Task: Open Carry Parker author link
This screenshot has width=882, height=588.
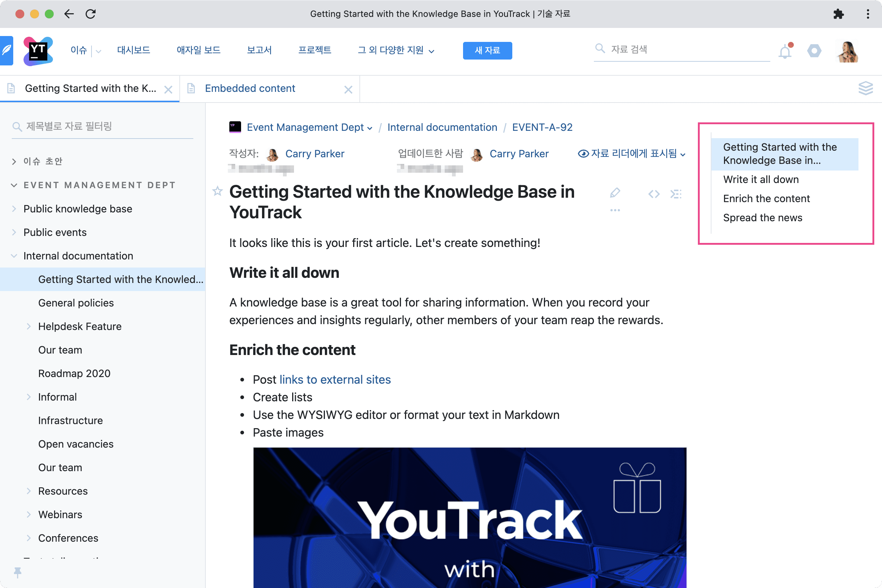Action: point(315,154)
